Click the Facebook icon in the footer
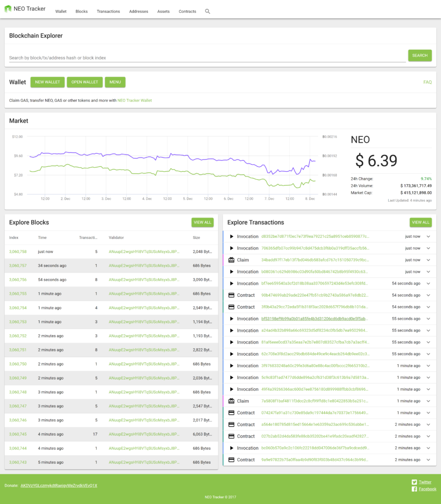 pyautogui.click(x=415, y=489)
